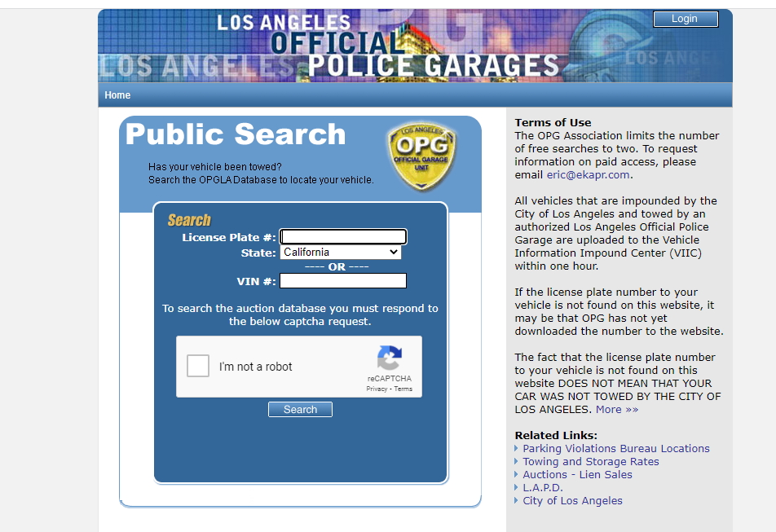Click the reCAPTCHA logo icon

pyautogui.click(x=389, y=358)
